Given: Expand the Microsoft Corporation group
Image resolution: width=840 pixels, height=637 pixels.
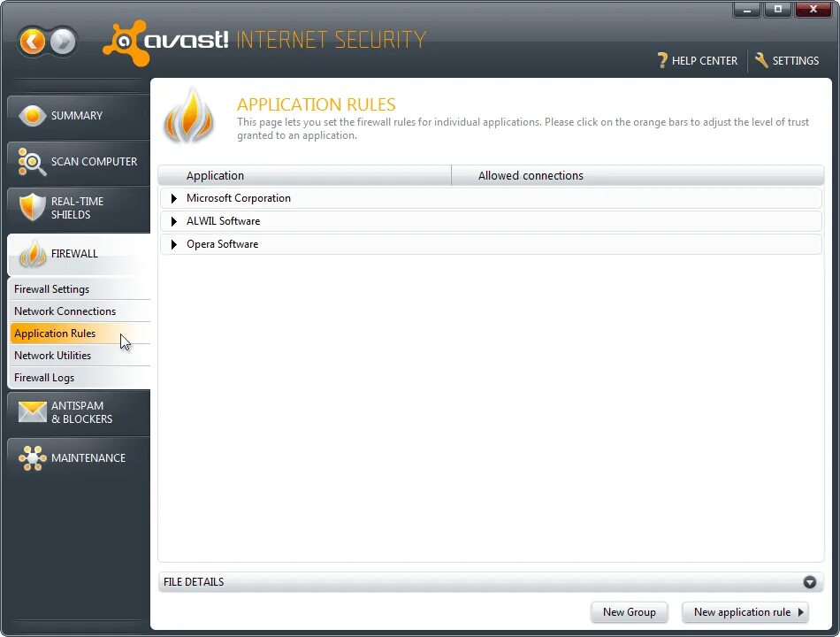Looking at the screenshot, I should (173, 198).
